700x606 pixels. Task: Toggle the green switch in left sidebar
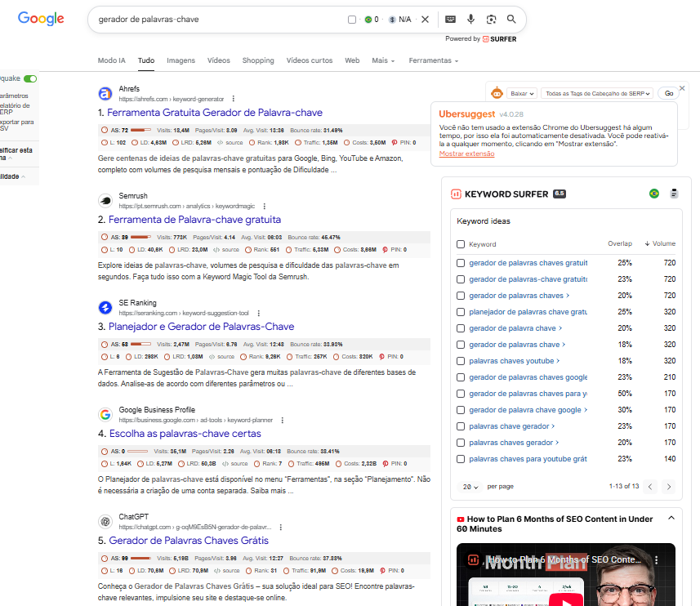pyautogui.click(x=30, y=79)
